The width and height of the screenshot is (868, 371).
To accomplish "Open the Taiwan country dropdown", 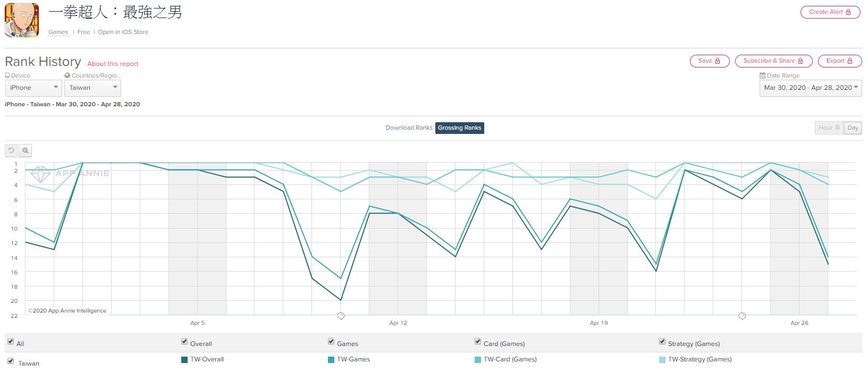I will tap(93, 88).
